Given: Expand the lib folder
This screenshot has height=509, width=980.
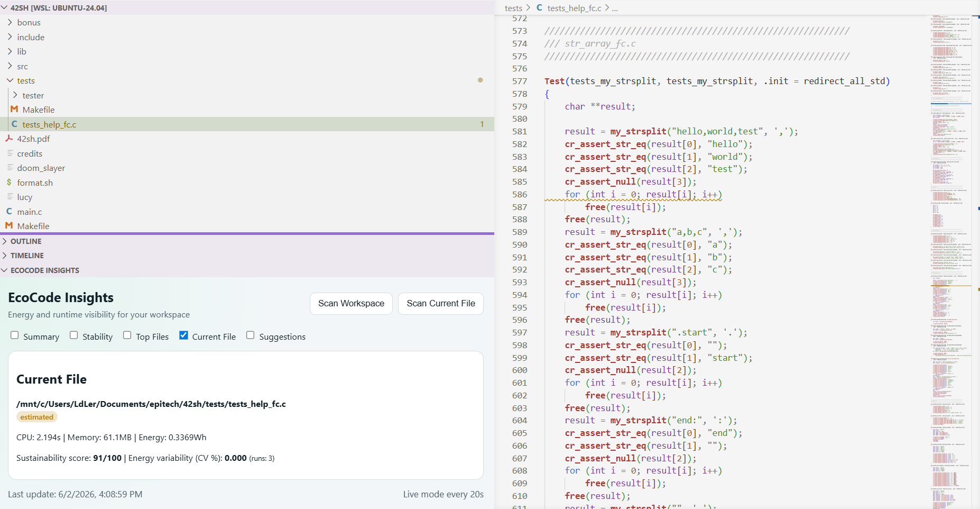Looking at the screenshot, I should (10, 51).
